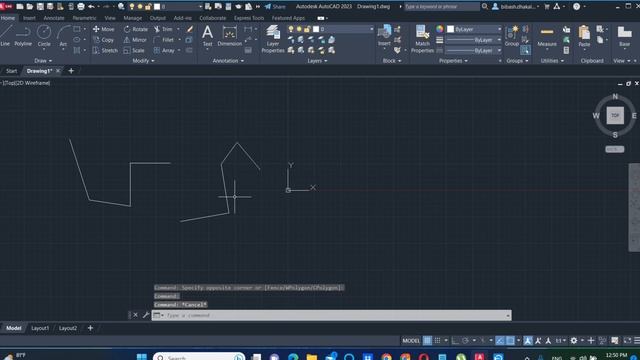Toggle 2D object snap in status bar
This screenshot has width=640, height=360.
510,340
